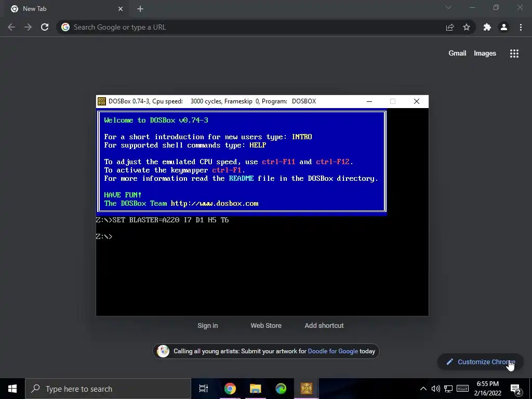The width and height of the screenshot is (532, 399).
Task: Click the Chrome forward arrow
Action: point(28,27)
